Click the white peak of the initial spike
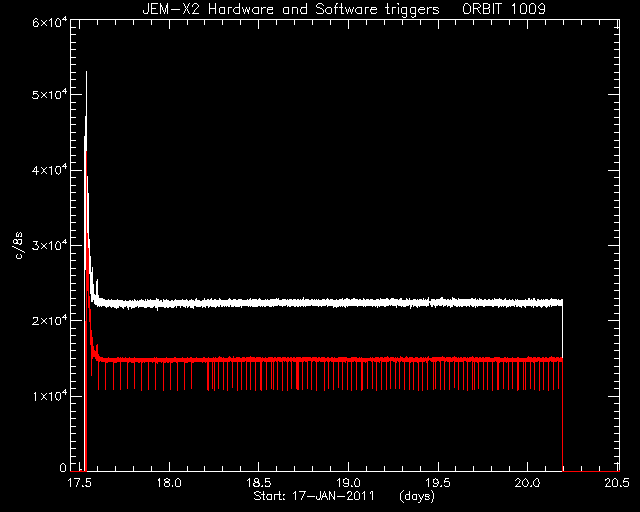Image resolution: width=640 pixels, height=512 pixels. click(86, 73)
